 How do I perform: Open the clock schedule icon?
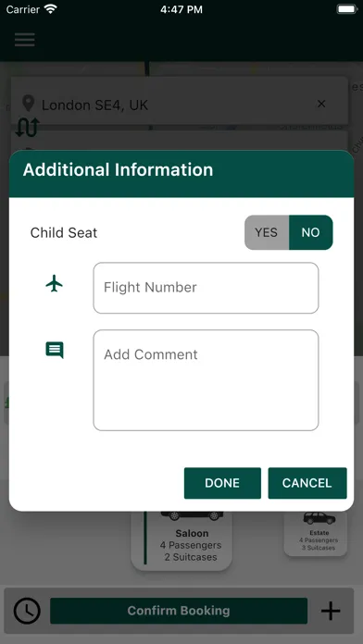pos(27,611)
